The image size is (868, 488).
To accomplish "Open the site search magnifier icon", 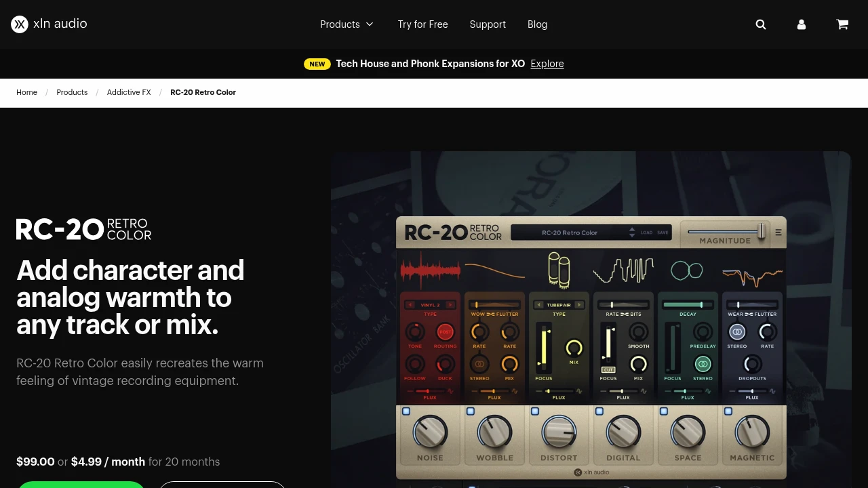I will (x=761, y=24).
